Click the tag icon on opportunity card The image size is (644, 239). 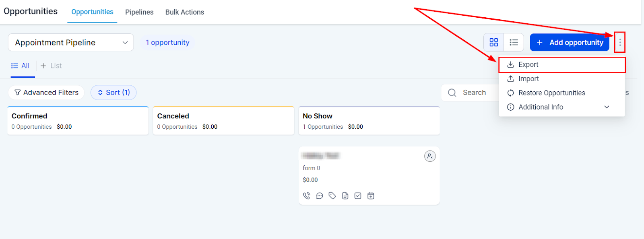point(332,196)
